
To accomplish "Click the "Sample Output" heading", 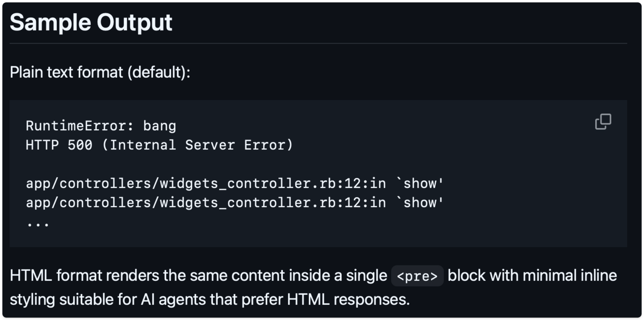I will point(91,22).
